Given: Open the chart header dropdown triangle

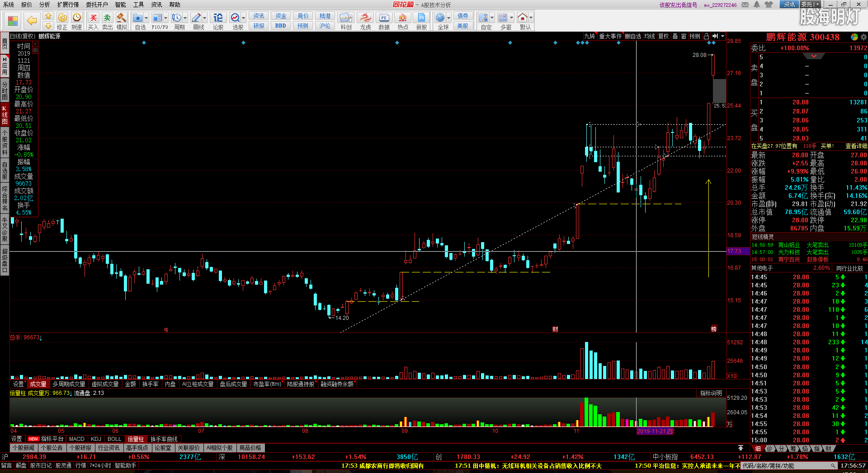Looking at the screenshot, I should (723, 36).
